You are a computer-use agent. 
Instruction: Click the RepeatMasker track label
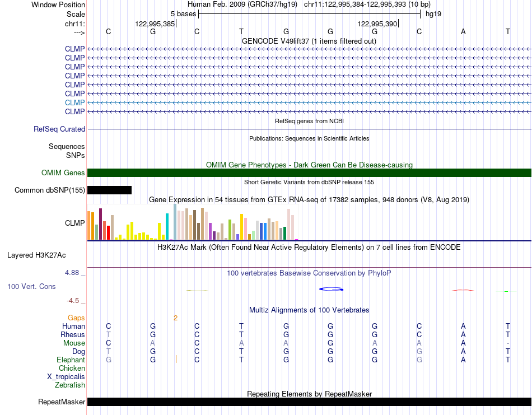(62, 402)
